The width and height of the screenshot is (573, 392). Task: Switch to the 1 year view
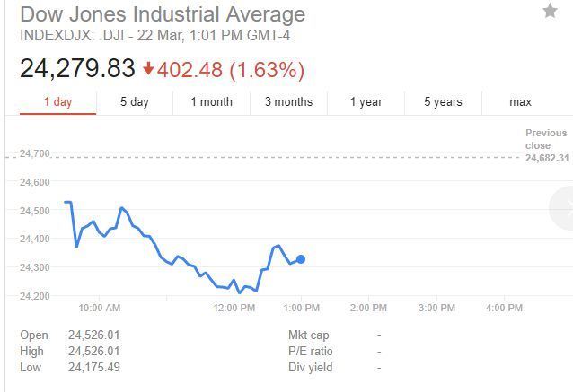pyautogui.click(x=366, y=102)
